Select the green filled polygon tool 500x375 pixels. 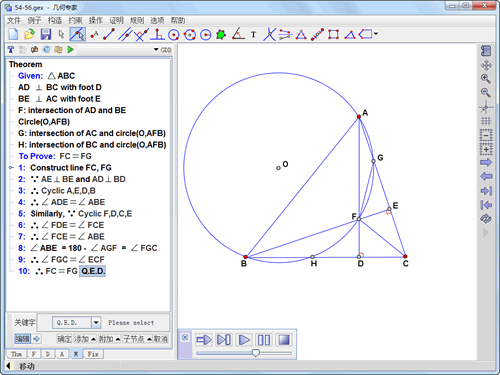221,35
